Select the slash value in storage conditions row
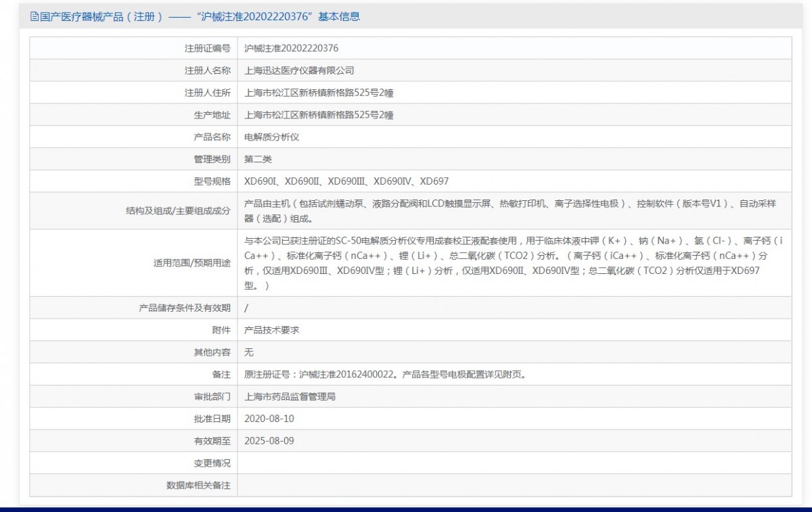The image size is (812, 512). 246,308
